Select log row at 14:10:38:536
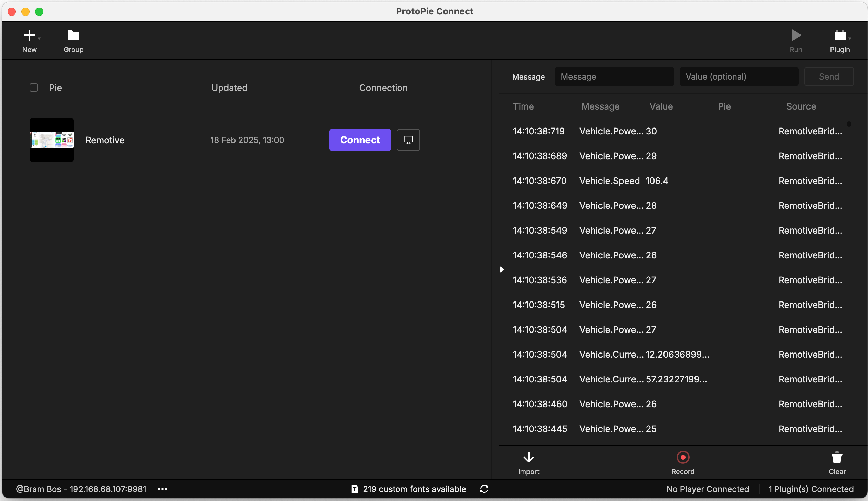868x501 pixels. click(x=678, y=280)
